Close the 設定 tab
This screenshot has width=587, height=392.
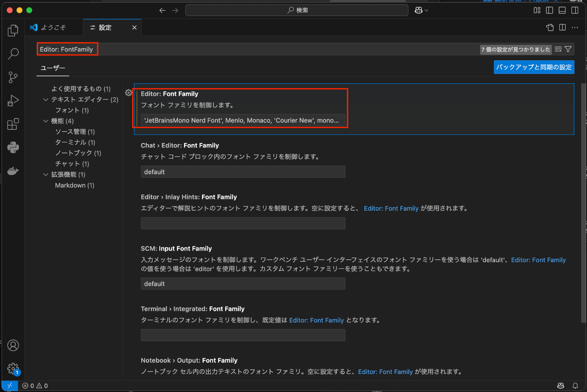point(135,27)
